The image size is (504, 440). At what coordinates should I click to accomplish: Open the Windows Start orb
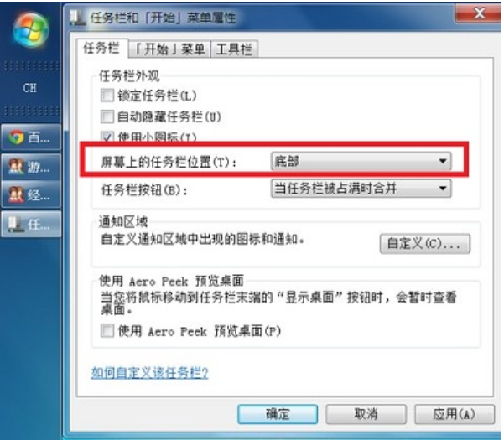(x=31, y=30)
